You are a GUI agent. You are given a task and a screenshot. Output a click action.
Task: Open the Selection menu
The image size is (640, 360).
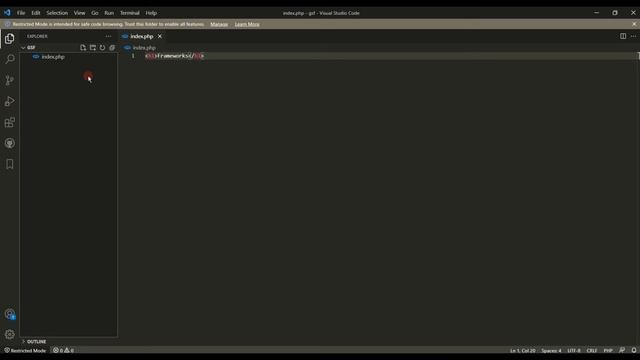tap(57, 13)
